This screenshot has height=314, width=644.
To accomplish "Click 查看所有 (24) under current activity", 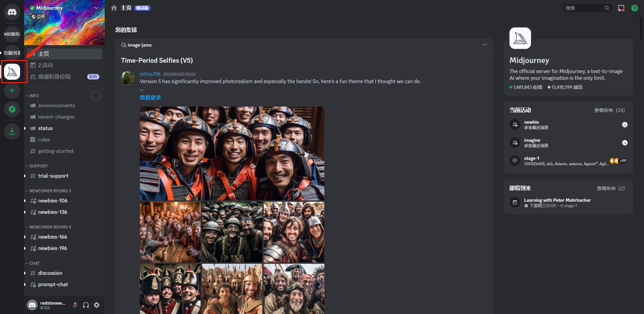I will point(609,110).
